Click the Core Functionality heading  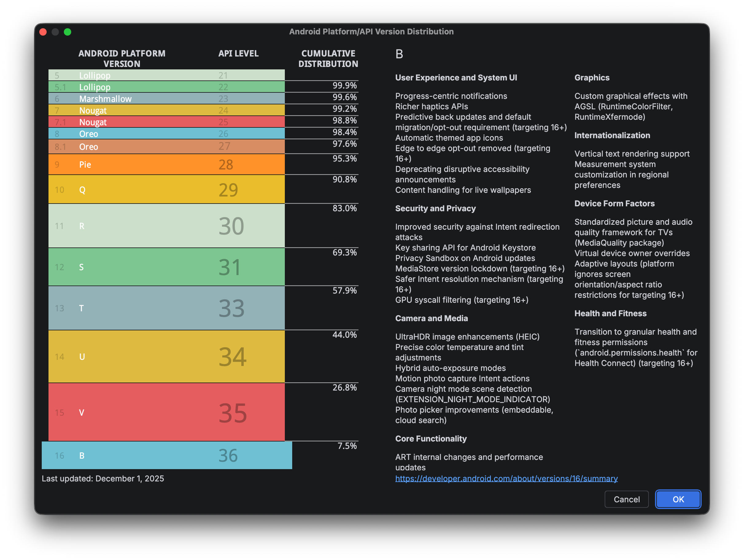click(x=431, y=439)
